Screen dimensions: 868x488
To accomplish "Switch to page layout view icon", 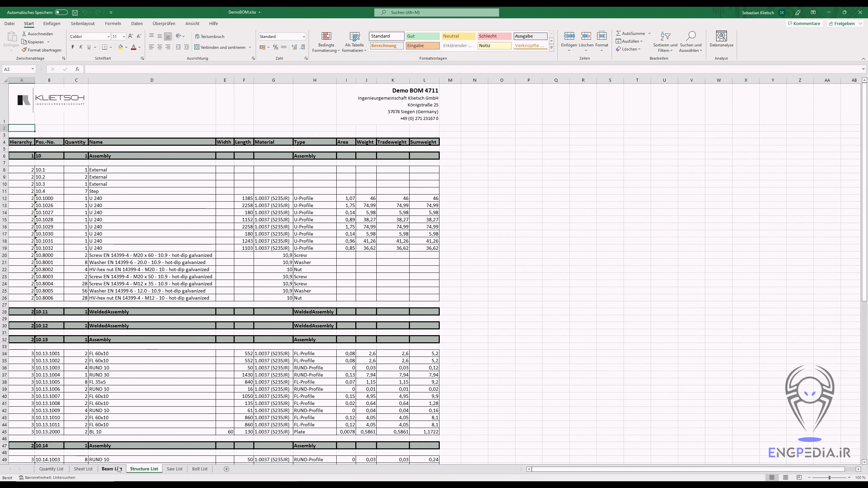I will [786, 477].
